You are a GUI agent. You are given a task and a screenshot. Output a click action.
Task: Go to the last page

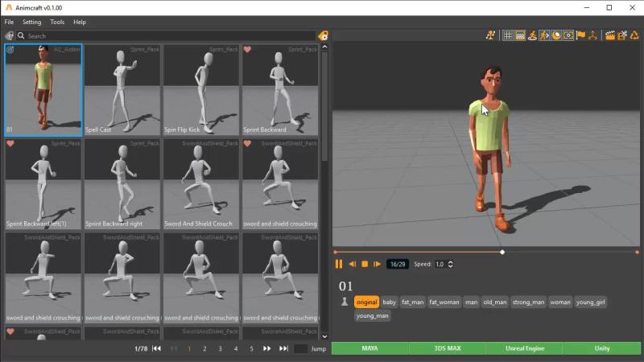pos(284,348)
